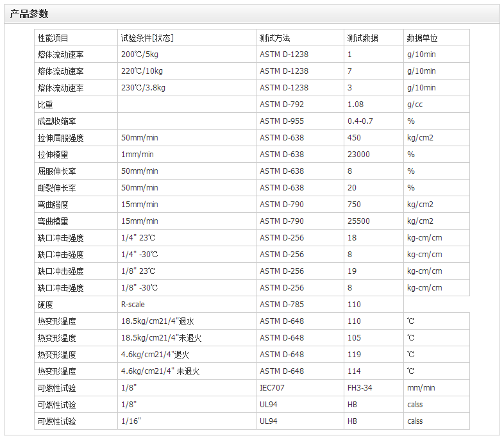504x438 pixels.
Task: Pick the 750 data value
Action: (x=373, y=205)
